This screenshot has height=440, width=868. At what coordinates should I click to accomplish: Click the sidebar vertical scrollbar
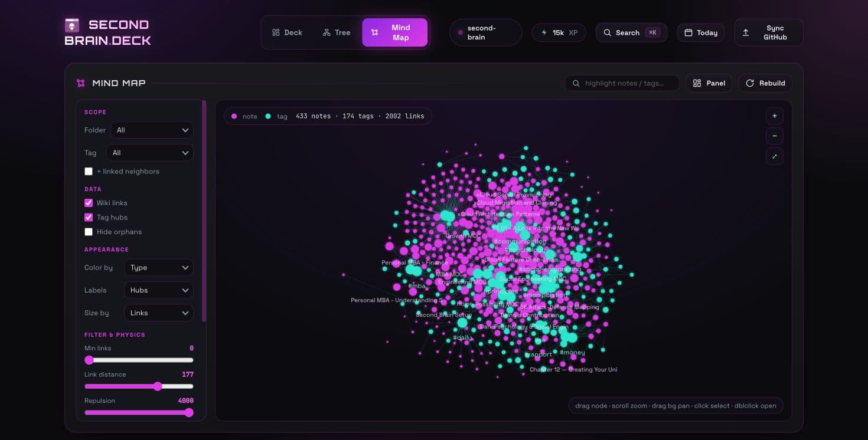pos(204,211)
